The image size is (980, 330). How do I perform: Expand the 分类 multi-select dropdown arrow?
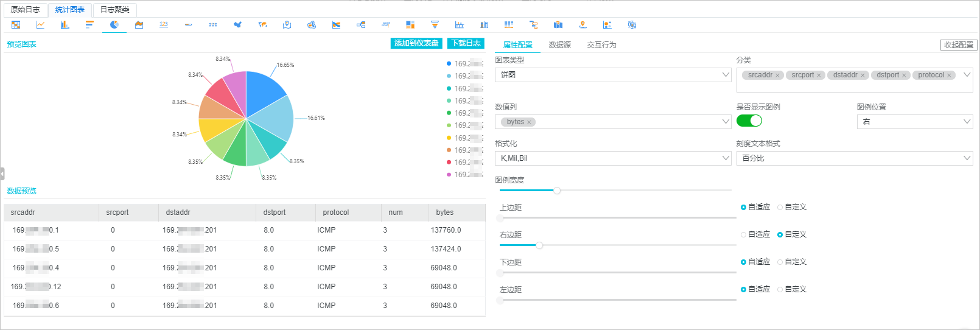tap(967, 75)
